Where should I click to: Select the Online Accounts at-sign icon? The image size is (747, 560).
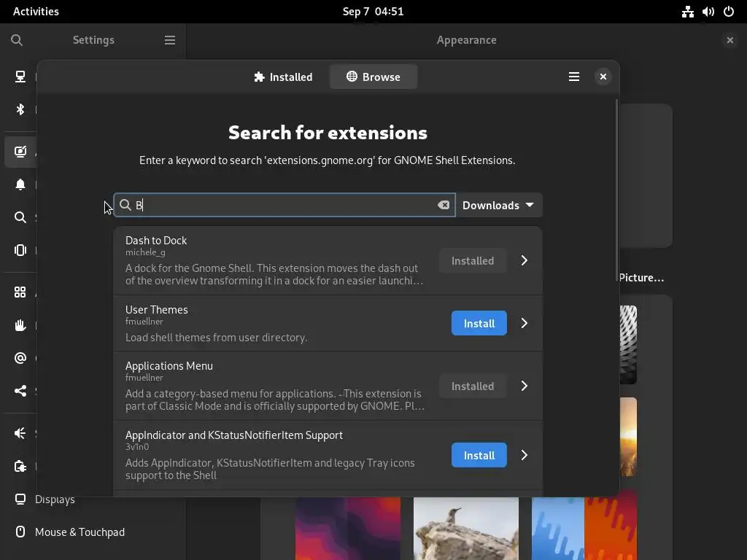point(20,358)
